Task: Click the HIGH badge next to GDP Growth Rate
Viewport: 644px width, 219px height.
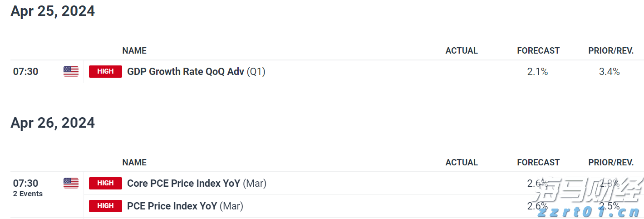Action: [105, 71]
